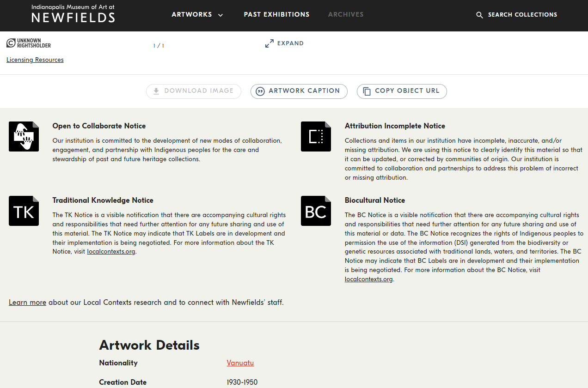Click the Copy Object URL button
Screen dimensions: 588x388
tap(402, 91)
